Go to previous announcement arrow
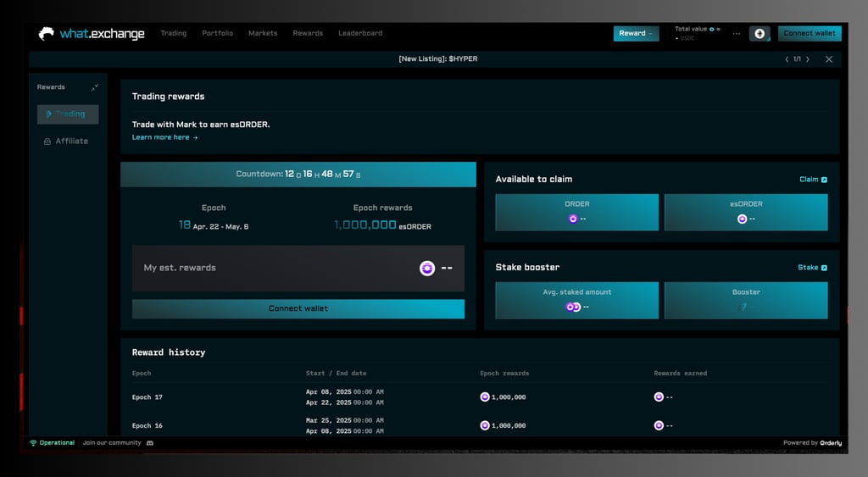The image size is (868, 477). (787, 59)
